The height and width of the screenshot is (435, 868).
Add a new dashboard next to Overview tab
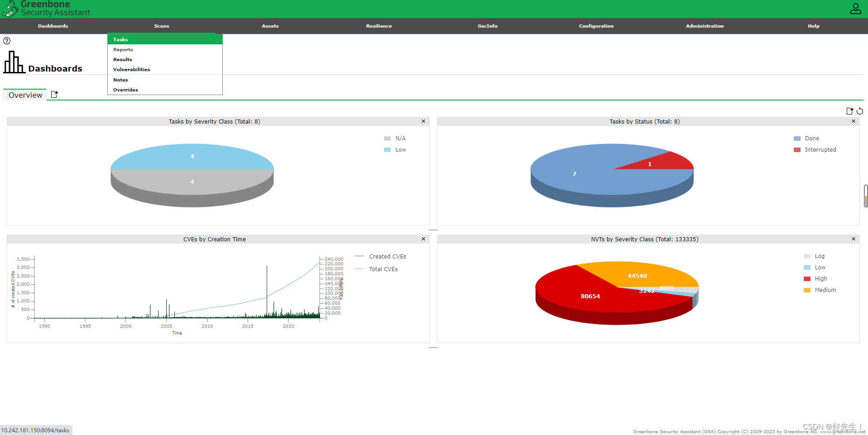pyautogui.click(x=54, y=94)
